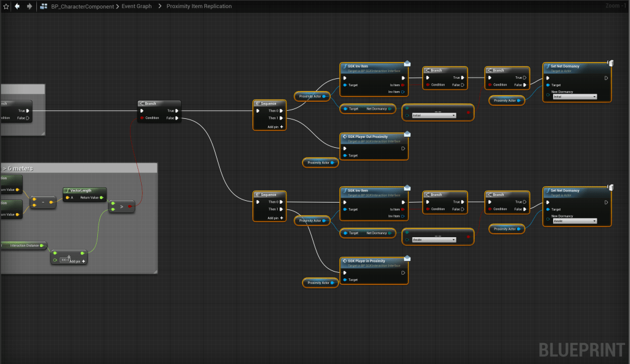Viewport: 630px width, 364px height.
Task: Open the Awake dropdown on the equals comparison node
Action: 434,240
